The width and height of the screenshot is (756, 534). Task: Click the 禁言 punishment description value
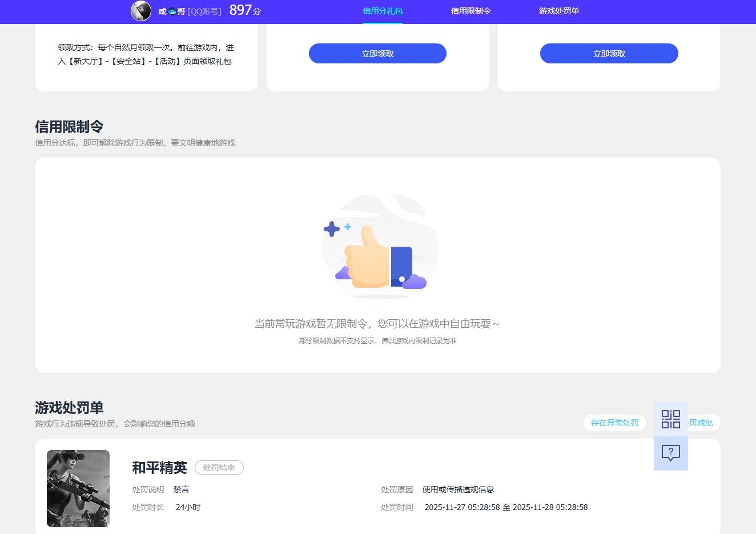tap(181, 489)
